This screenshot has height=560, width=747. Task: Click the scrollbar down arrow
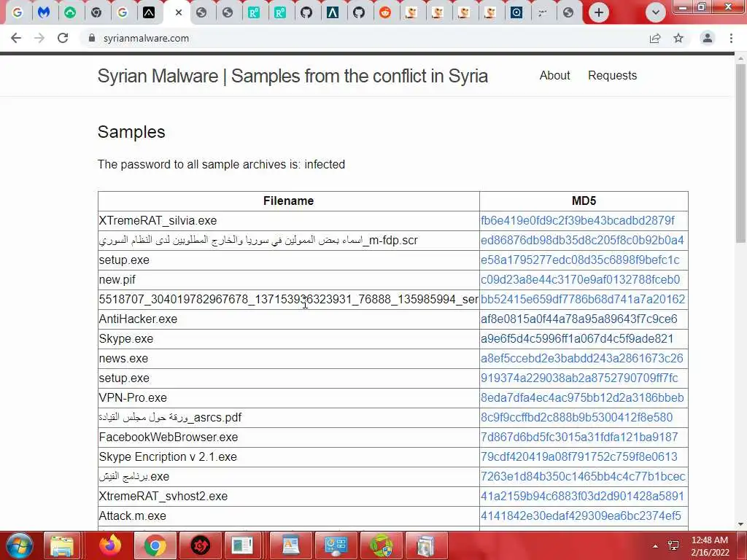pos(740,524)
